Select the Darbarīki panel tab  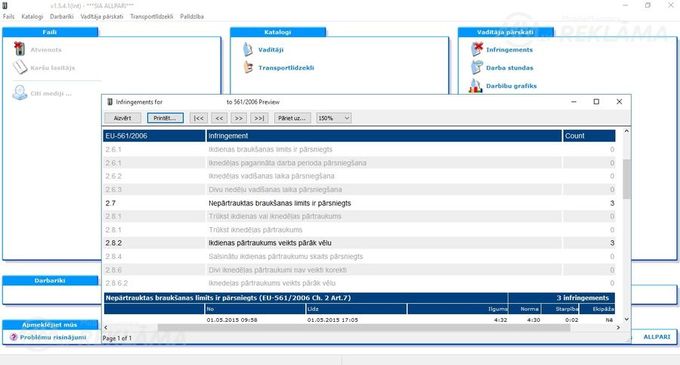click(50, 280)
